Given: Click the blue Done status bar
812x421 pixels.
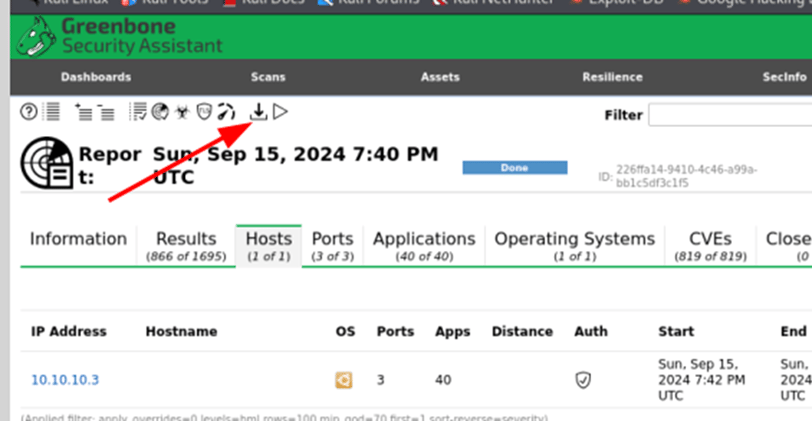Looking at the screenshot, I should click(x=515, y=168).
